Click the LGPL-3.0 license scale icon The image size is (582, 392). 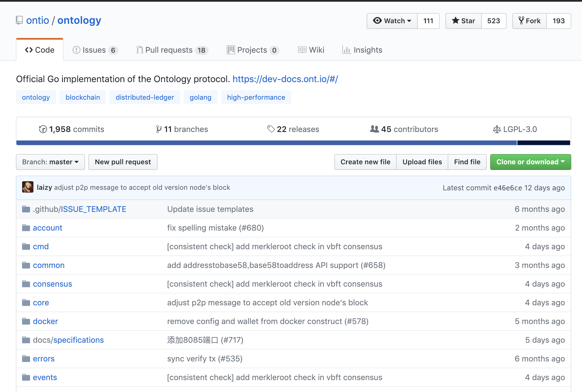click(x=497, y=129)
